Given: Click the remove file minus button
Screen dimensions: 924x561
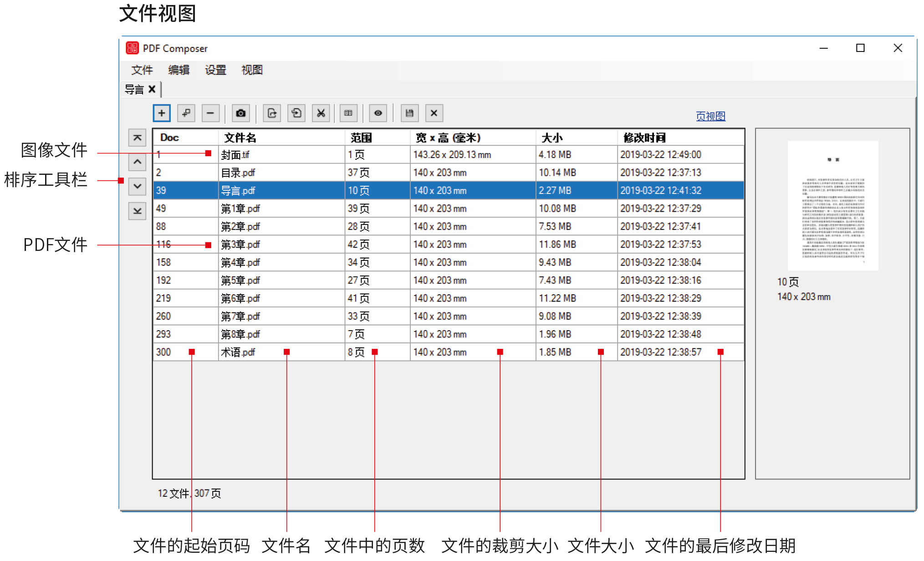Looking at the screenshot, I should pos(210,113).
